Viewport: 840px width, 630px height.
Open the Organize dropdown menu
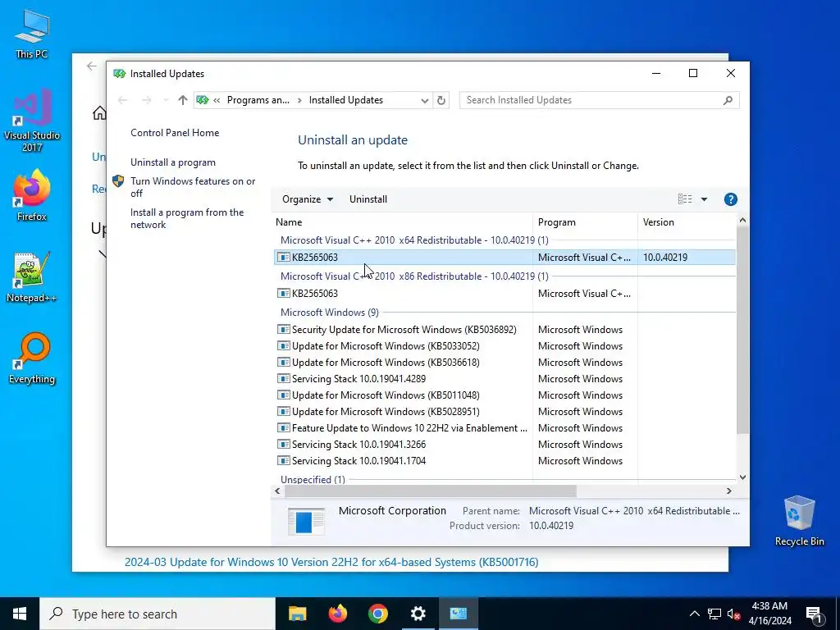(x=308, y=199)
